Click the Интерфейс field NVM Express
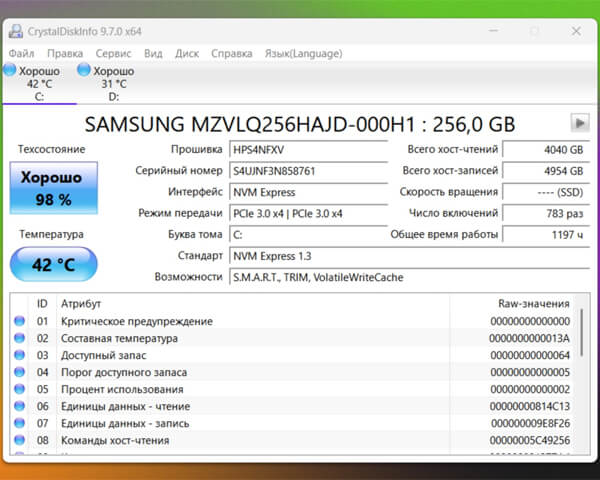This screenshot has width=600, height=480. click(308, 192)
